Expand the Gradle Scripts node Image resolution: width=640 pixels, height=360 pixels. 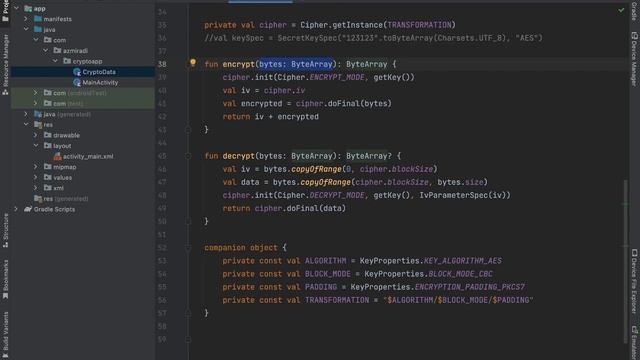coord(16,209)
